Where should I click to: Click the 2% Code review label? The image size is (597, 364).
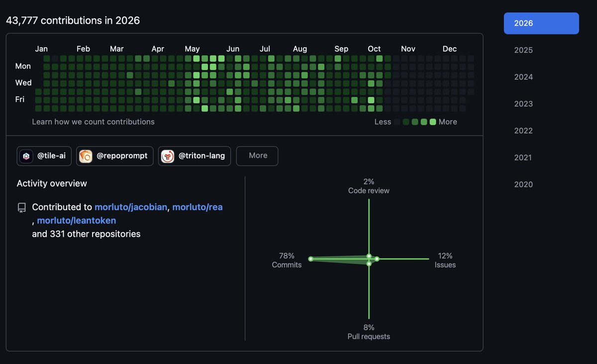coord(369,186)
